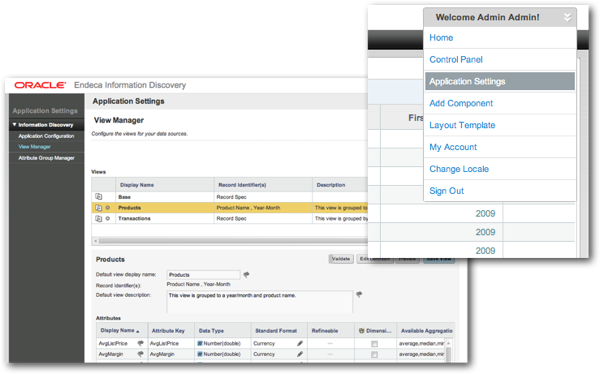Click the gear icon in the Products row
The image size is (600, 374).
[108, 207]
